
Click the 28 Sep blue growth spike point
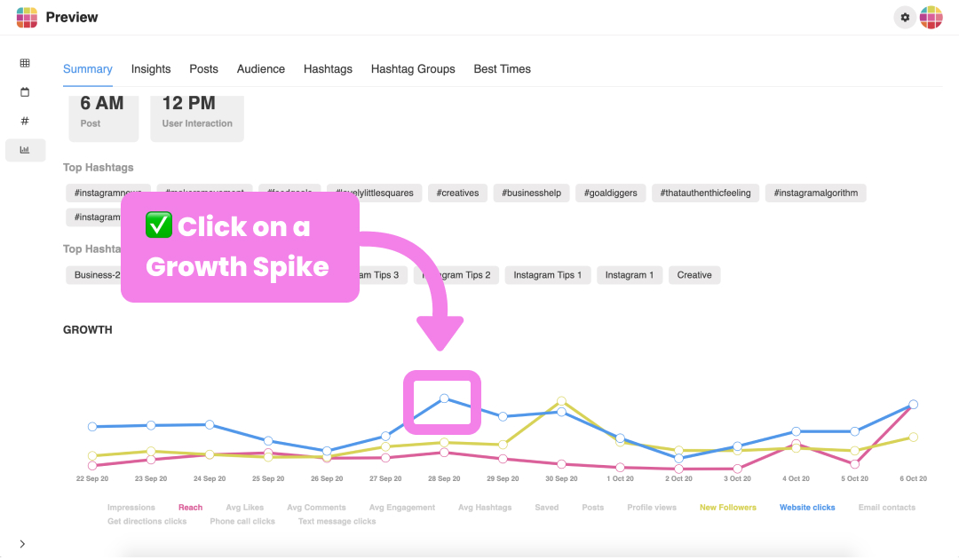click(x=445, y=398)
